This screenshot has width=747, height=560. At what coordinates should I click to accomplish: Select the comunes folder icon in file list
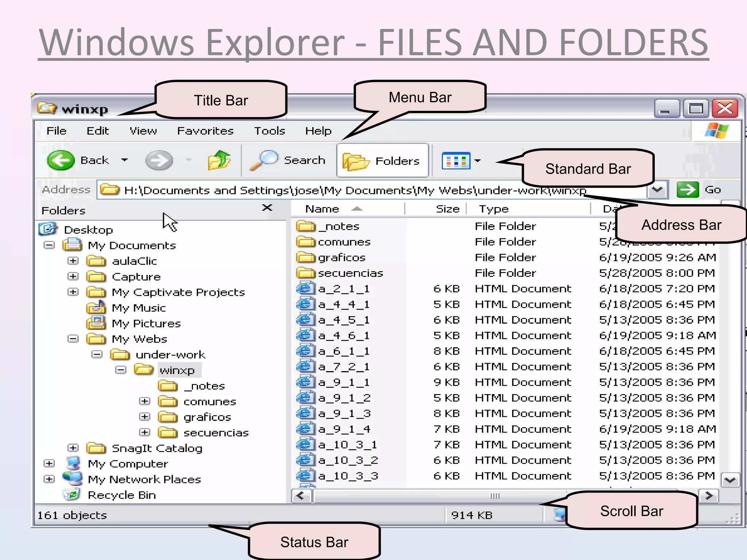(305, 242)
